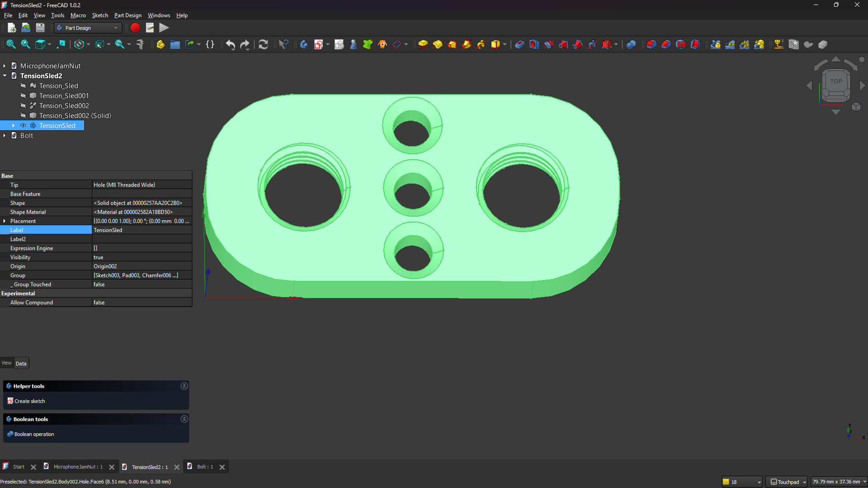868x488 pixels.
Task: Open the Part Design menu
Action: click(128, 15)
